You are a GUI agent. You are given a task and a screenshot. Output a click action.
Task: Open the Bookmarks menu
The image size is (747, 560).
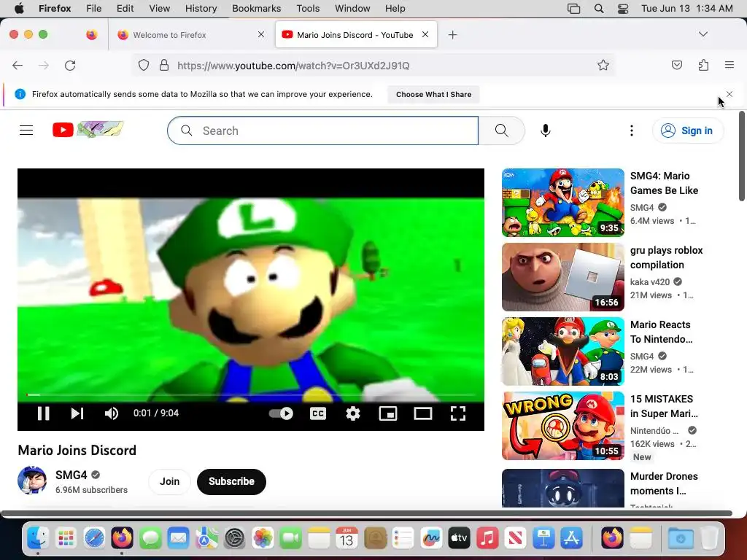pyautogui.click(x=256, y=9)
